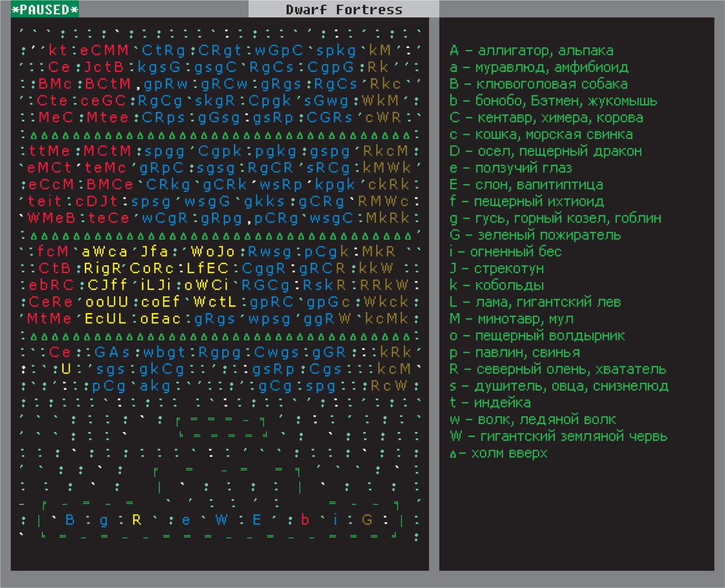Select the yellow 'ooUU' creature group
Screen dimensions: 725x588
[x=106, y=302]
